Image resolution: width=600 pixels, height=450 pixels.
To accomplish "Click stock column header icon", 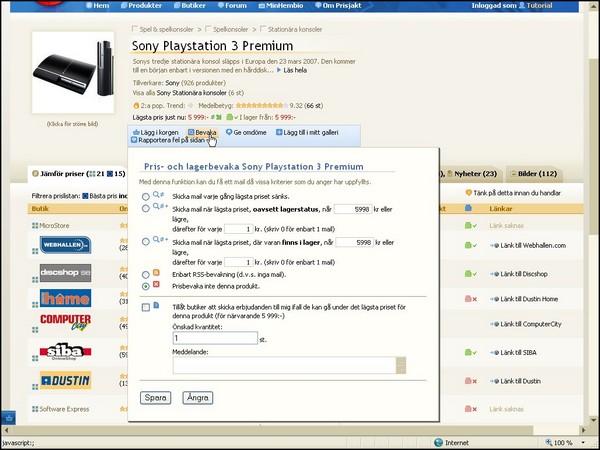I will 468,209.
